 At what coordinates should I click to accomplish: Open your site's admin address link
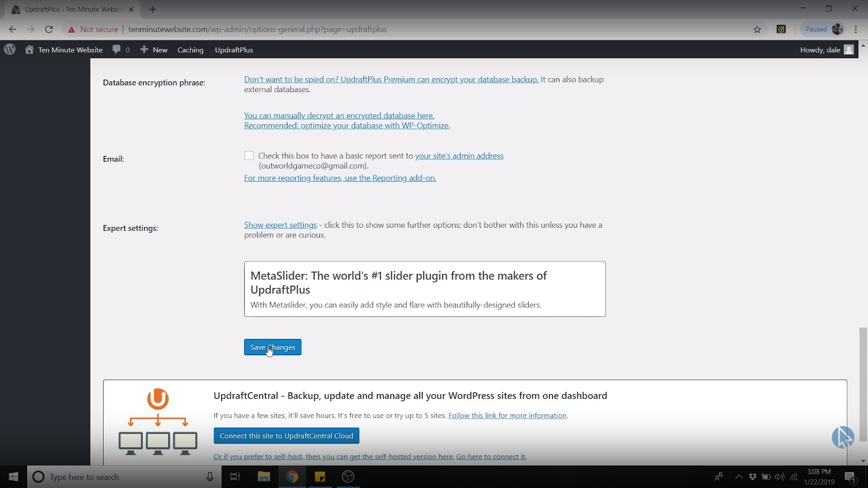pyautogui.click(x=459, y=156)
